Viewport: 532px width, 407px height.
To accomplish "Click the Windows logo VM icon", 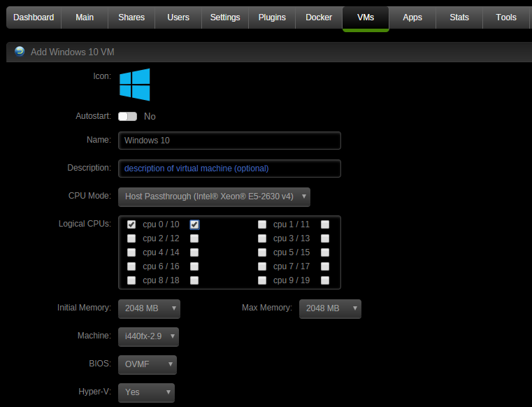I will pyautogui.click(x=135, y=85).
